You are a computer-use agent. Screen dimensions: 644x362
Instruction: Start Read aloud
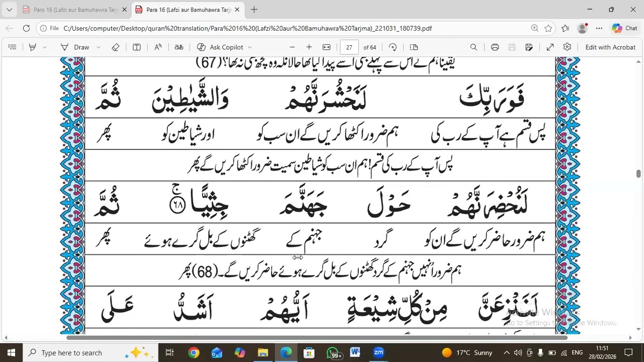click(x=158, y=47)
